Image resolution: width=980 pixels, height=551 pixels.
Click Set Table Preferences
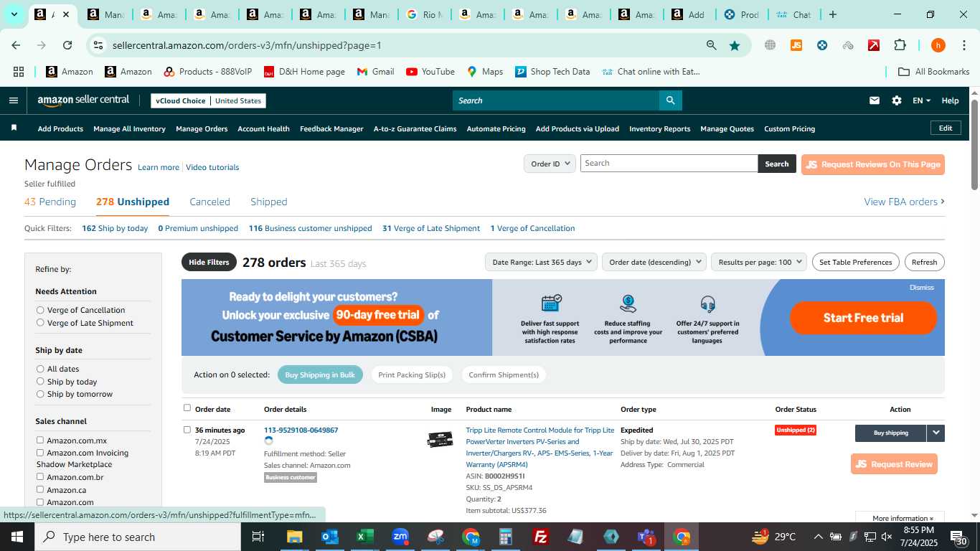pos(856,262)
